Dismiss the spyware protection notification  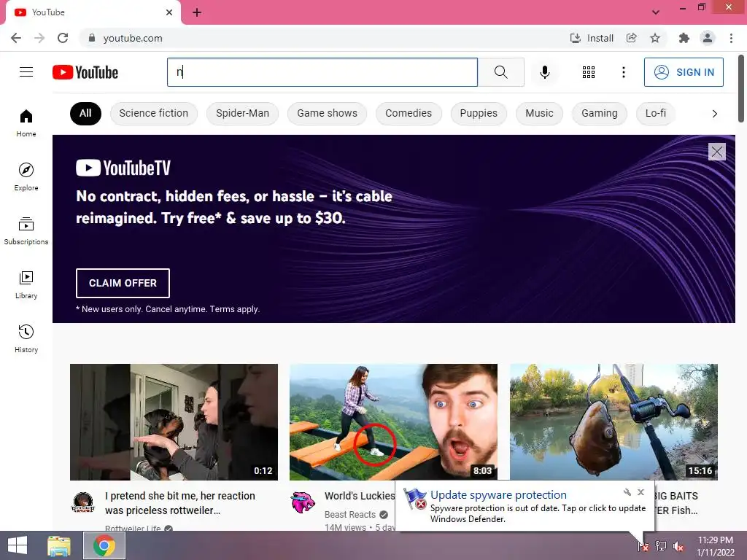click(x=640, y=492)
